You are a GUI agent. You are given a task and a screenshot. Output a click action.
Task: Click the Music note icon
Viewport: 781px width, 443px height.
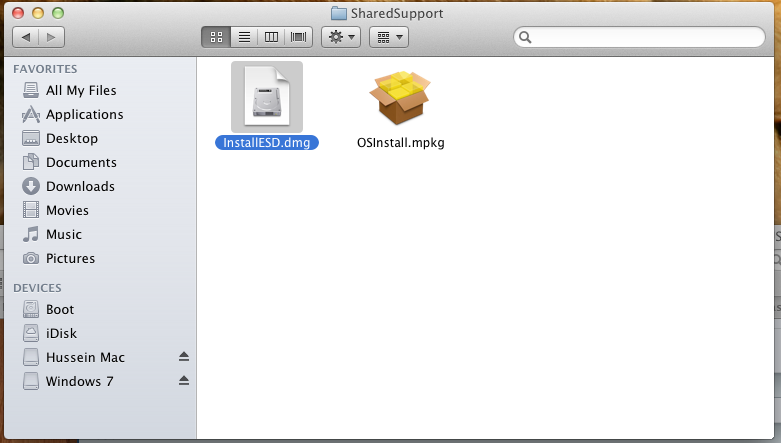pos(31,234)
